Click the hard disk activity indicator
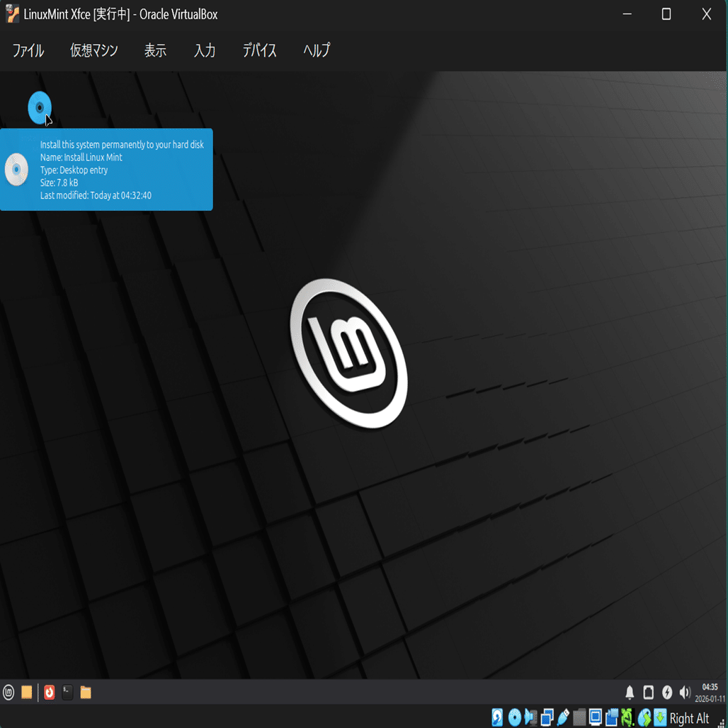The width and height of the screenshot is (728, 728). (x=497, y=717)
